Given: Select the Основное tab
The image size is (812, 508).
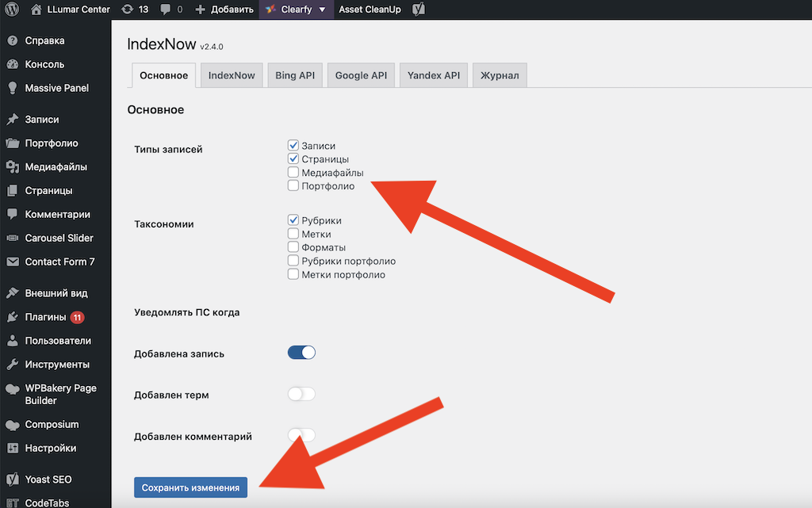Looking at the screenshot, I should (x=163, y=75).
